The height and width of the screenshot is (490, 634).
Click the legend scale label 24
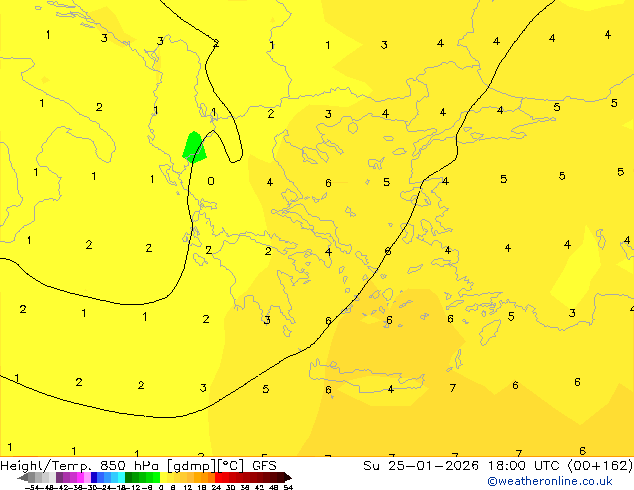point(216,488)
